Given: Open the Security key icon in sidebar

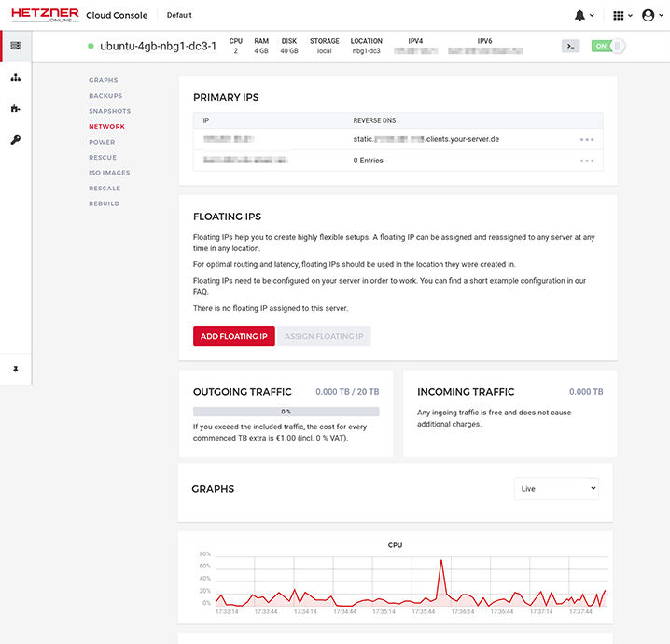Looking at the screenshot, I should 16,140.
